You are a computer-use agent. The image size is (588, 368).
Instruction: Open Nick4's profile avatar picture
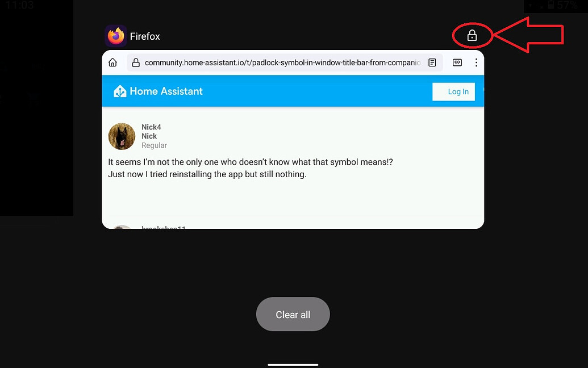121,136
